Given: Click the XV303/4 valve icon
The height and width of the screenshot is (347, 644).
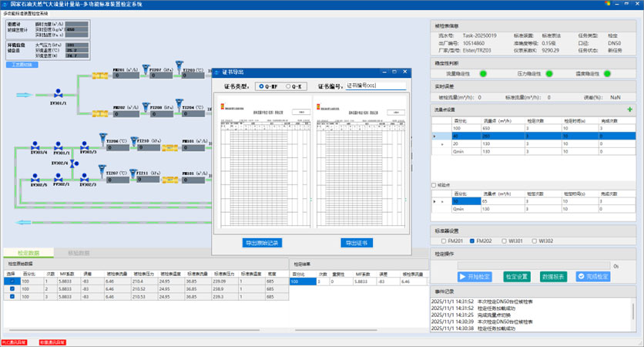Looking at the screenshot, I should coord(36,146).
